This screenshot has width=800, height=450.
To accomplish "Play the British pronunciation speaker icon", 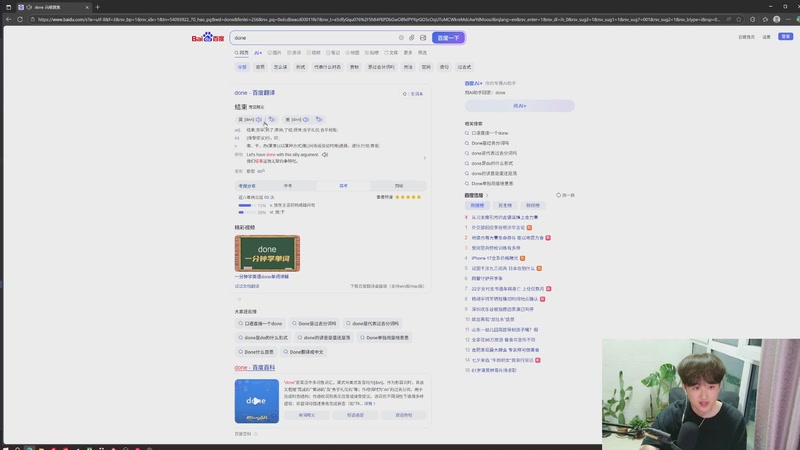I will [259, 119].
